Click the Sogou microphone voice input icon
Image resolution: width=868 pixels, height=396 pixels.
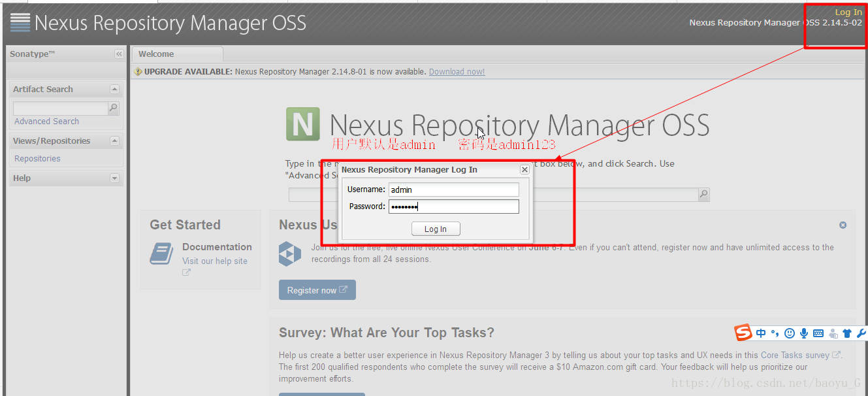pos(804,333)
